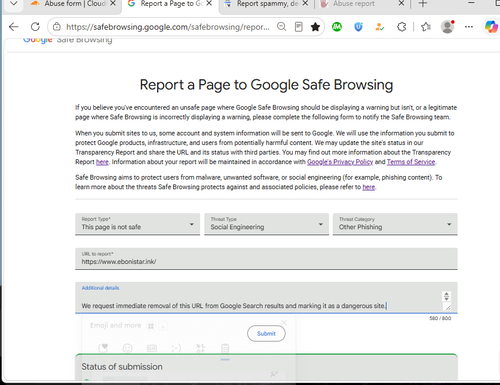Open Settings and more ellipsis menu
Viewport: 500px width, 385px height.
point(469,27)
